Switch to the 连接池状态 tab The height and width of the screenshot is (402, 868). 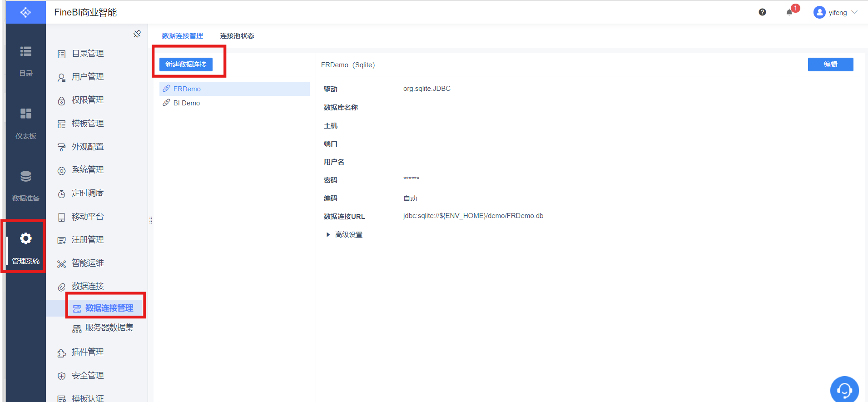coord(237,36)
